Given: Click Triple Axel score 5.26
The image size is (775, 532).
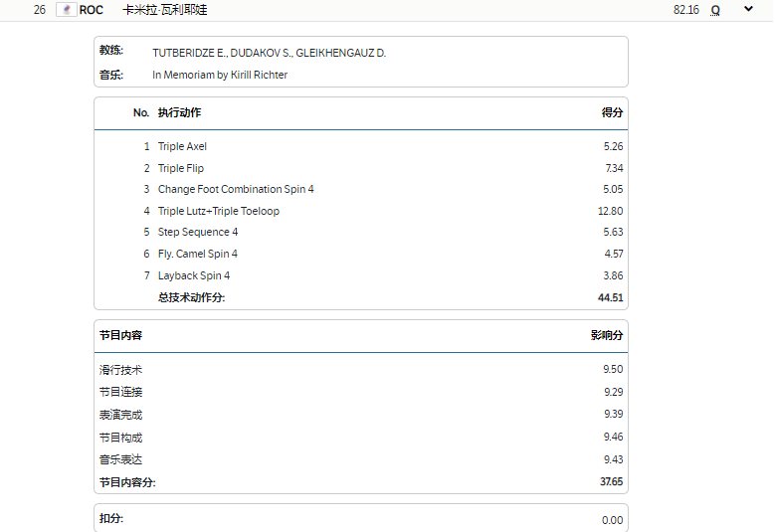Looking at the screenshot, I should point(613,146).
